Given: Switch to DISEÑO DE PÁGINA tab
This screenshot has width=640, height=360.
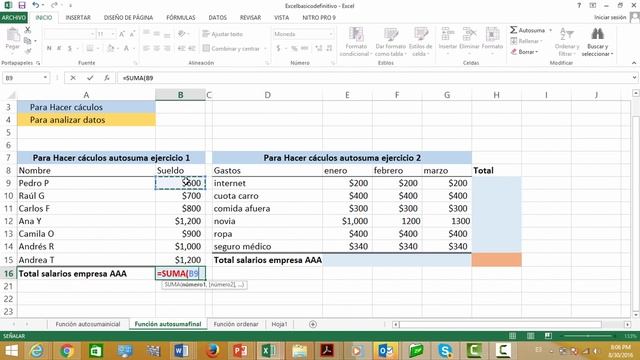Looking at the screenshot, I should point(128,18).
